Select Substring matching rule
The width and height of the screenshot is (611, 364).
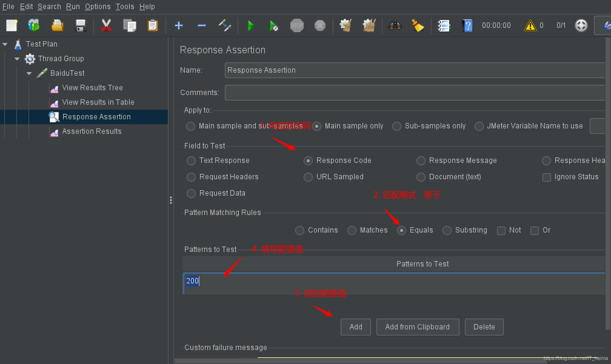447,230
